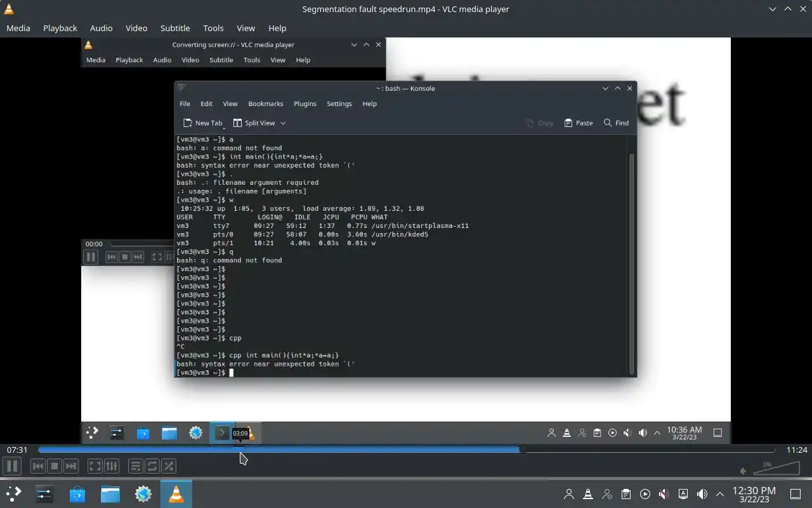This screenshot has height=508, width=812.
Task: Toggle fullscreen video mode
Action: click(95, 466)
